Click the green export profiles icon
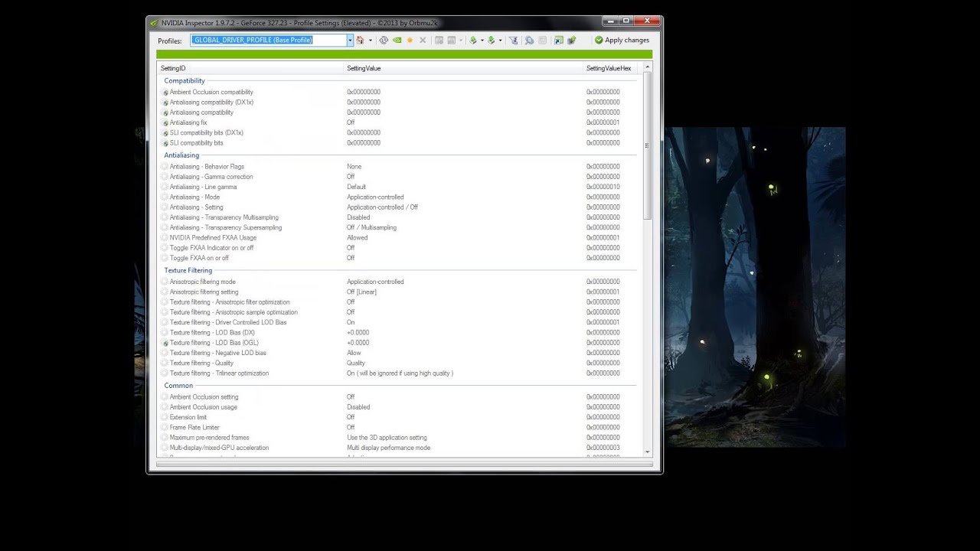The height and width of the screenshot is (551, 980). [x=473, y=40]
